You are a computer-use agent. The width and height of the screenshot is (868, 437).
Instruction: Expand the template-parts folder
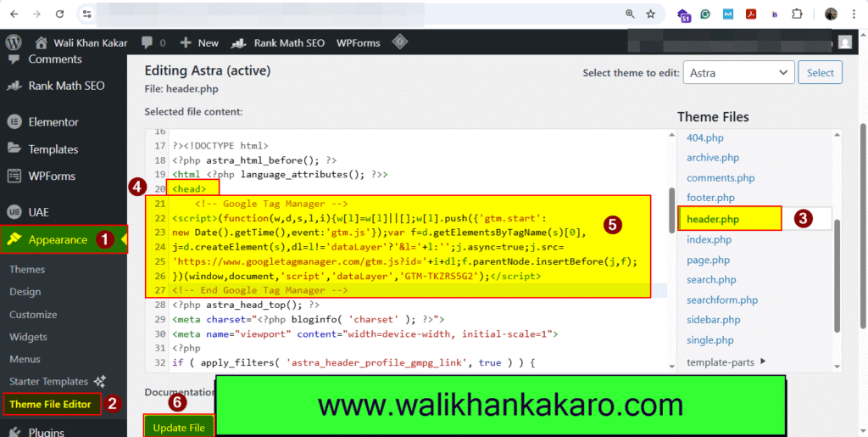[x=726, y=362]
